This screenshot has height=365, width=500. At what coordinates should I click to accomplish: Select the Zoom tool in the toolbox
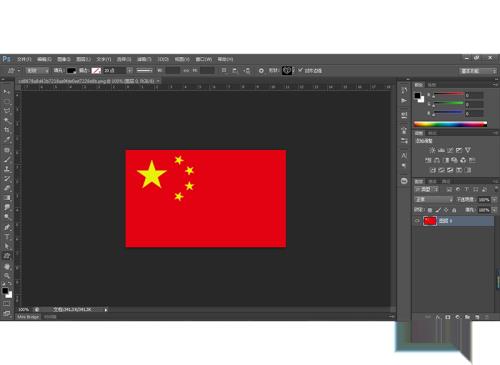[x=7, y=276]
